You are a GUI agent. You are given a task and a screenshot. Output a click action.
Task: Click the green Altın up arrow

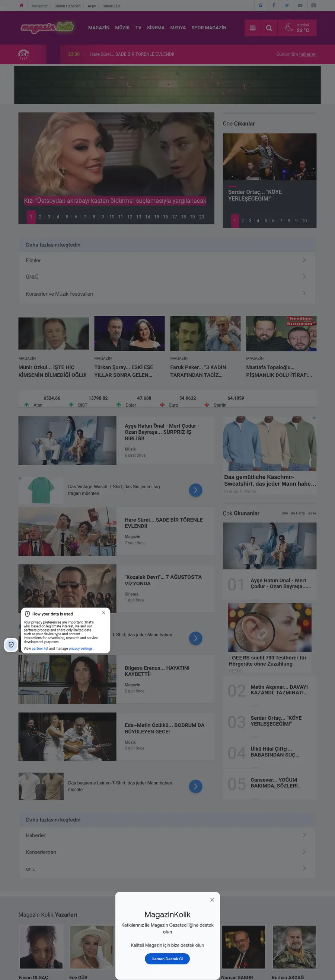[x=26, y=405]
